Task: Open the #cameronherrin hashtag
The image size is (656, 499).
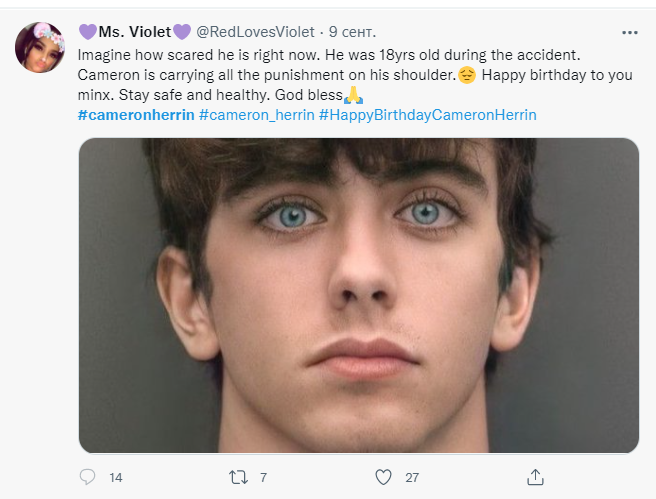Action: click(135, 115)
